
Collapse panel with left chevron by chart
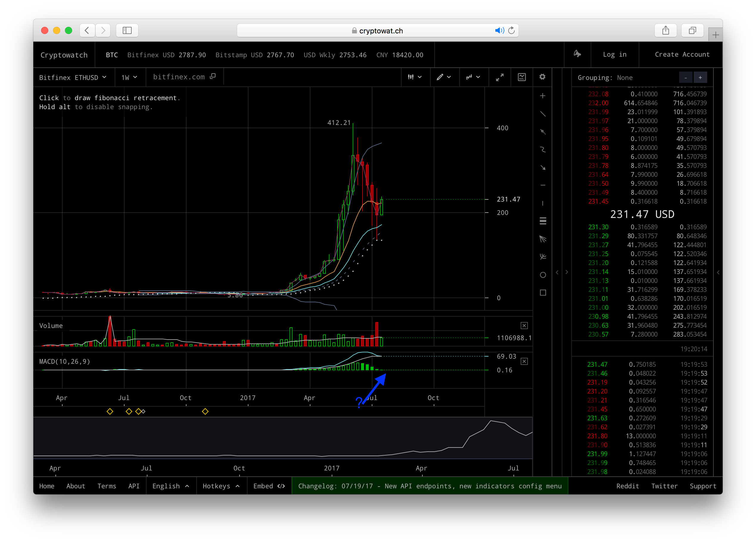pos(557,272)
